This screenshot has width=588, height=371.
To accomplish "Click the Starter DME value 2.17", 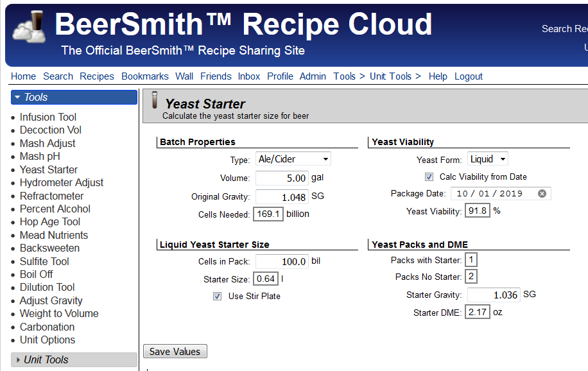I will pyautogui.click(x=478, y=312).
